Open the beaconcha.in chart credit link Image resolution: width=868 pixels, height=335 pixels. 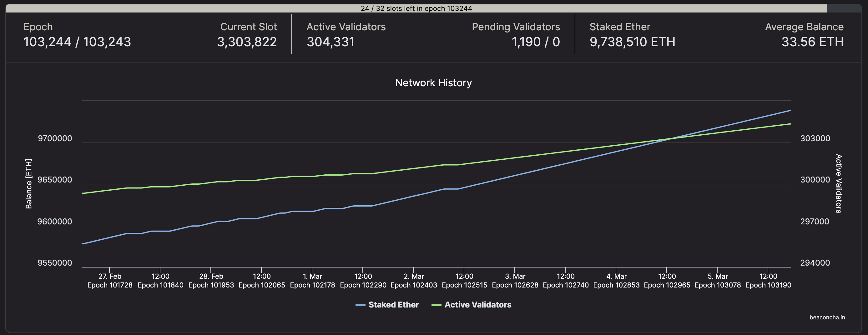coord(827,317)
